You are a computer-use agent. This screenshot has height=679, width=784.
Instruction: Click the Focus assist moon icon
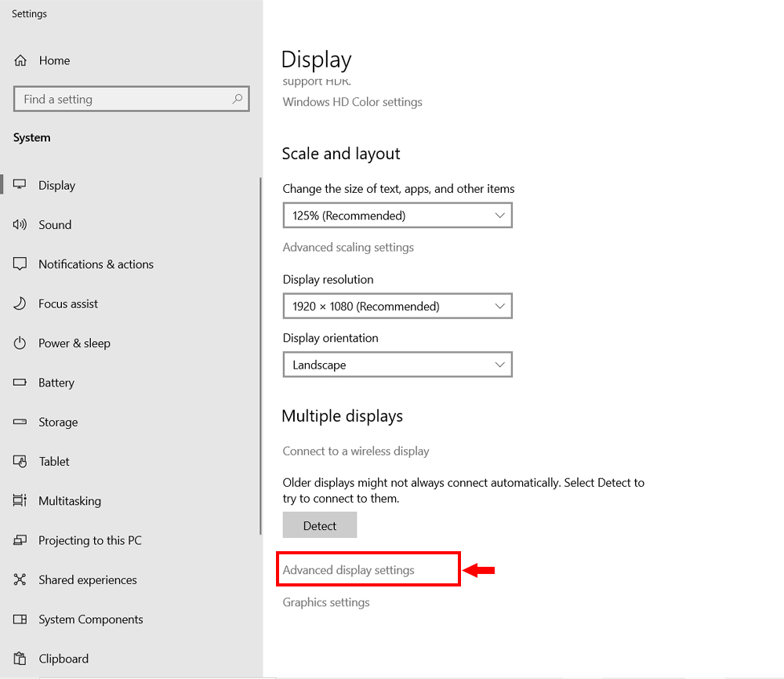[x=20, y=303]
